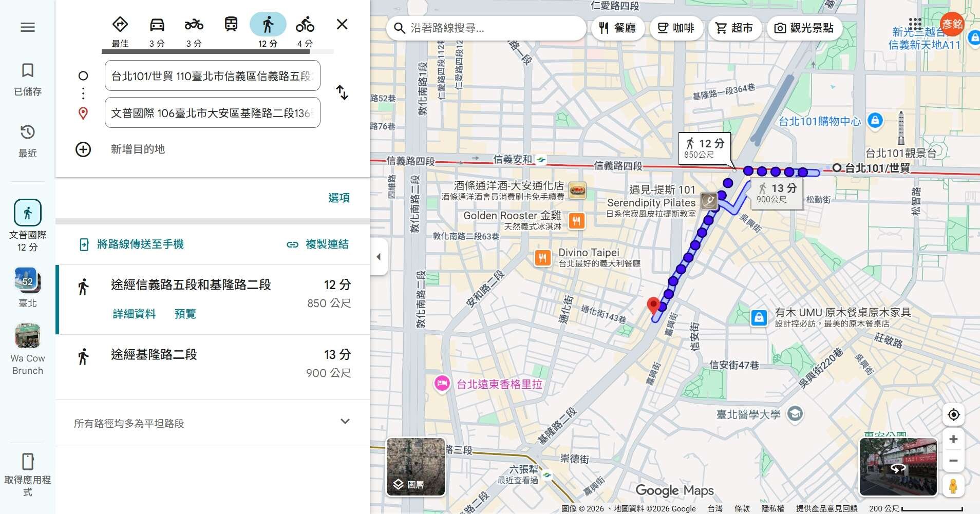The width and height of the screenshot is (980, 514).
Task: Collapse the side panel with arrow
Action: coord(379,257)
